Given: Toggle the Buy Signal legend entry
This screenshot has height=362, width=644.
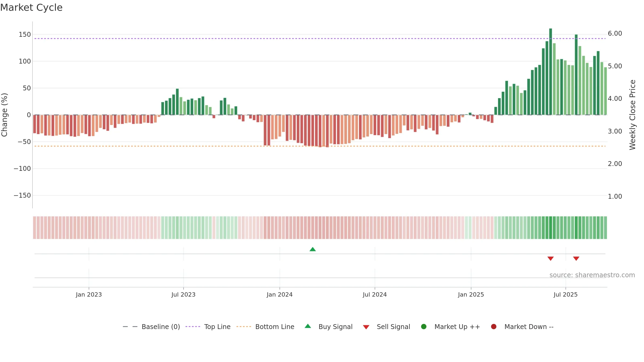Looking at the screenshot, I should point(329,327).
